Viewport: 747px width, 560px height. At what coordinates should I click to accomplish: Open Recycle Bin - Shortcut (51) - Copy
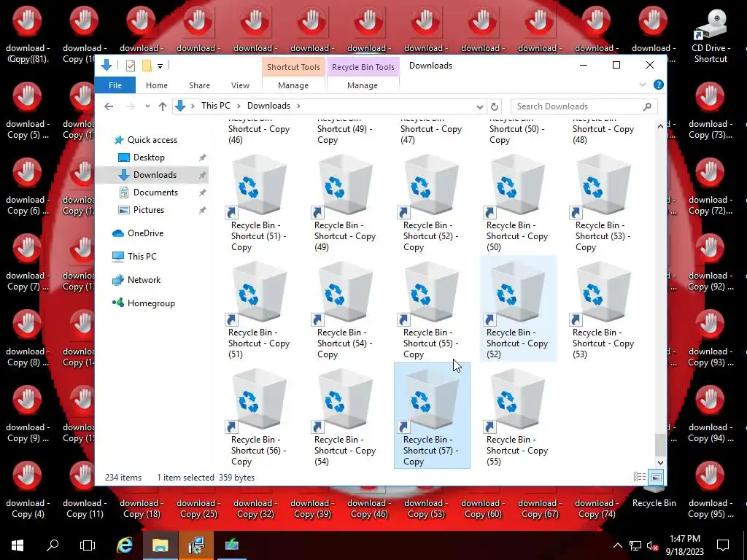pos(259,203)
